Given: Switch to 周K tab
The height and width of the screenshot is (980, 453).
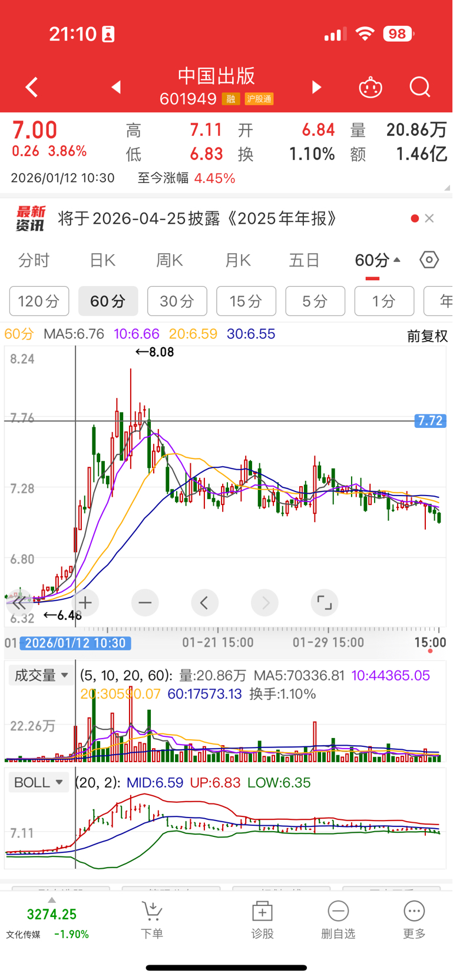Looking at the screenshot, I should 170,260.
